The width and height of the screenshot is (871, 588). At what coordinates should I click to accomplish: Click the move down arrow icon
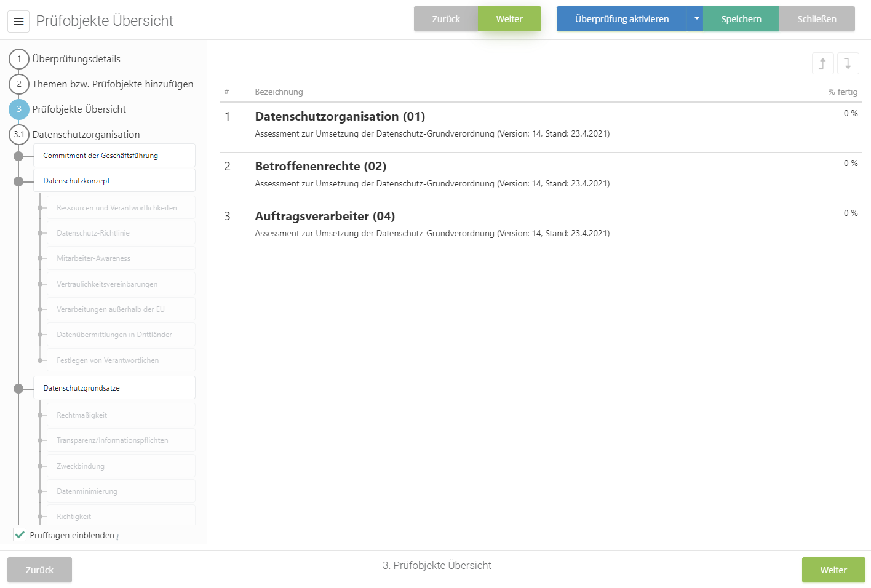coord(848,63)
